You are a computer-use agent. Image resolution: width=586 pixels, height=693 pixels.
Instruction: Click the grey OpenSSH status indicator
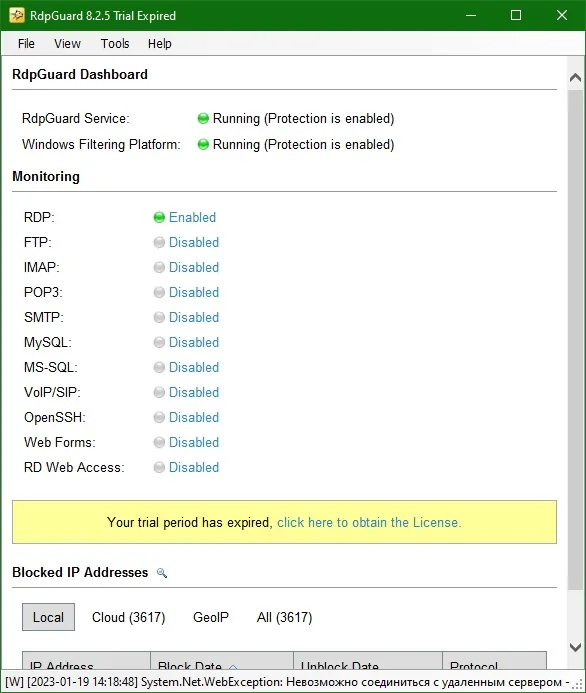click(159, 417)
